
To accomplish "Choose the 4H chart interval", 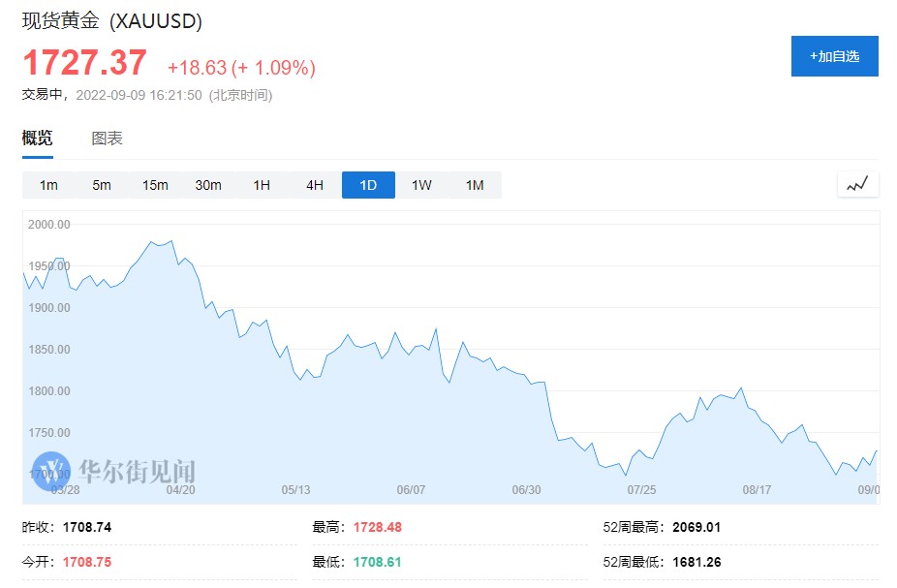I will point(315,185).
